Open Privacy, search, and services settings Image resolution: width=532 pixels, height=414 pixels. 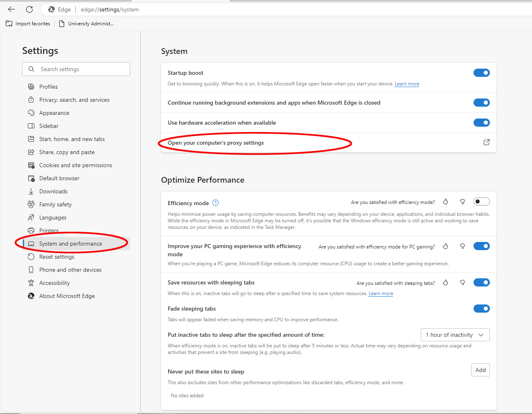[x=74, y=100]
